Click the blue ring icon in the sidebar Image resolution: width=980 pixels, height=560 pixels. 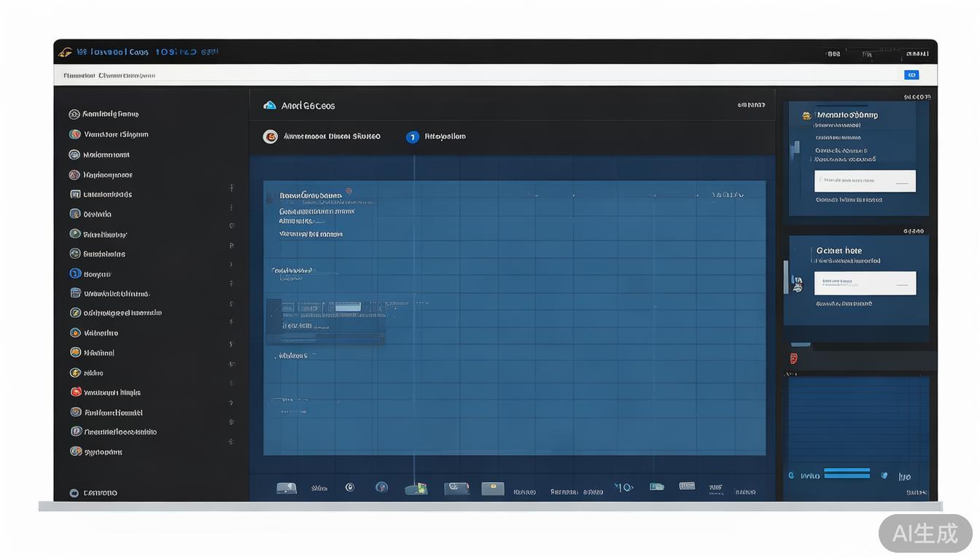coord(75,273)
